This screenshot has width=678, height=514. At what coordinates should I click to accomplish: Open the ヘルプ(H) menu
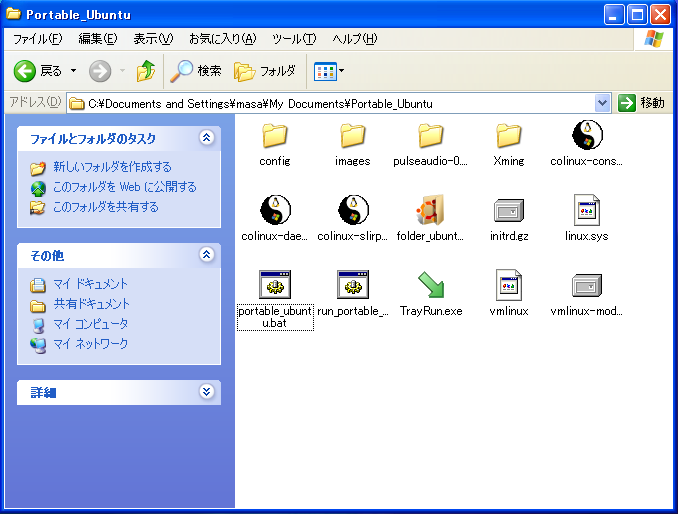[x=355, y=39]
